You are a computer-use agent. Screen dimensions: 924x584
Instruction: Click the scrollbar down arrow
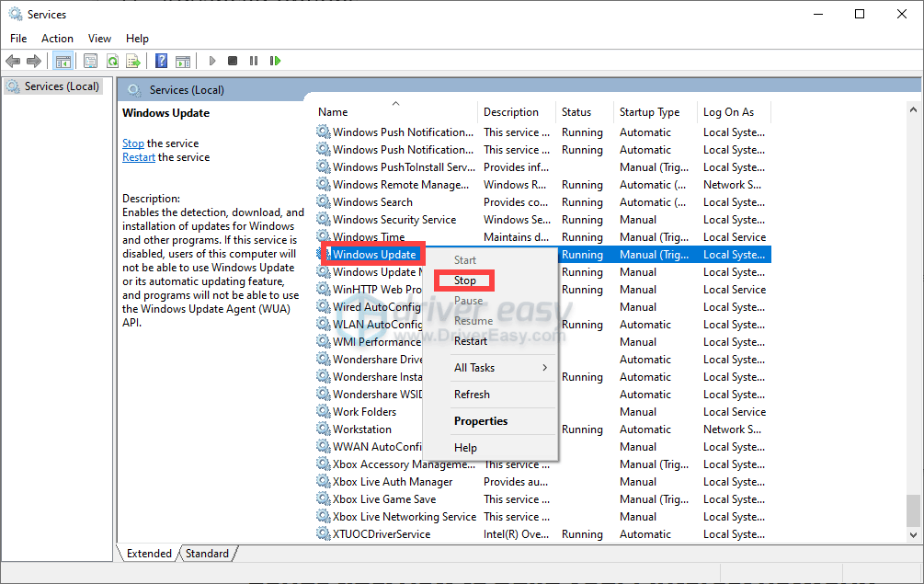pos(913,535)
